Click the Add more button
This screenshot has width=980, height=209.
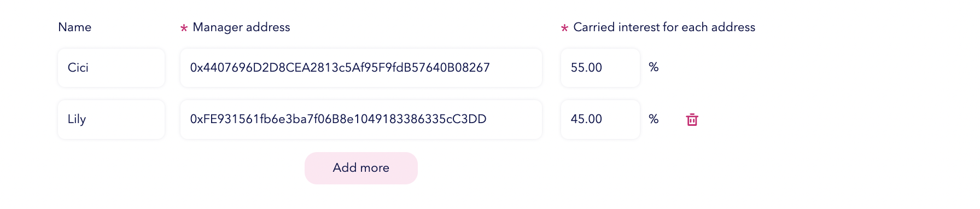pos(361,168)
